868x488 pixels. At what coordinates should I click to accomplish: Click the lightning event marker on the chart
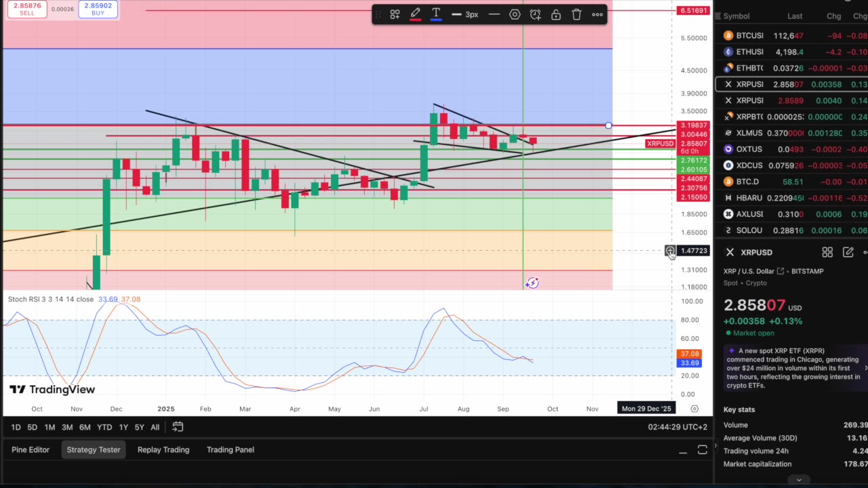coord(532,283)
